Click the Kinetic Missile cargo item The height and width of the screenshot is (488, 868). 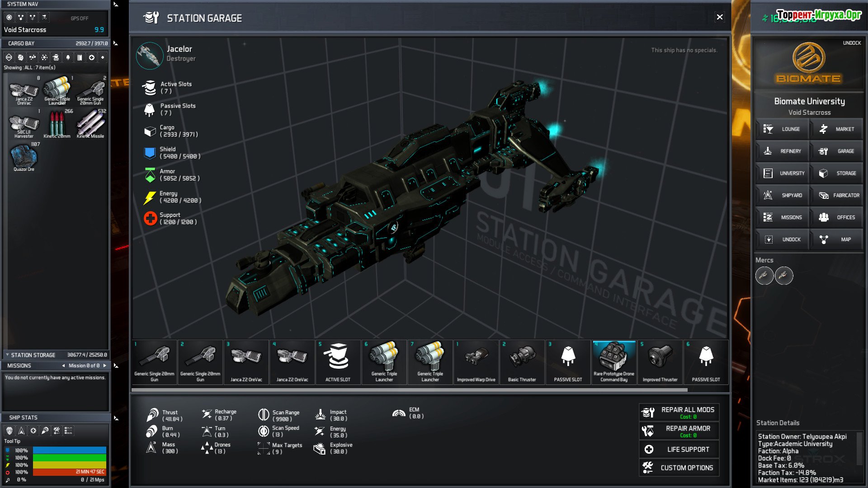(90, 124)
